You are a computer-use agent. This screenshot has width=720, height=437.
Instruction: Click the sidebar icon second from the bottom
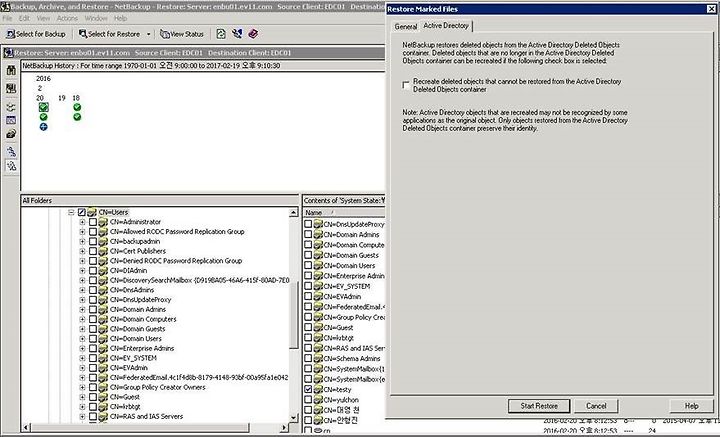click(11, 151)
